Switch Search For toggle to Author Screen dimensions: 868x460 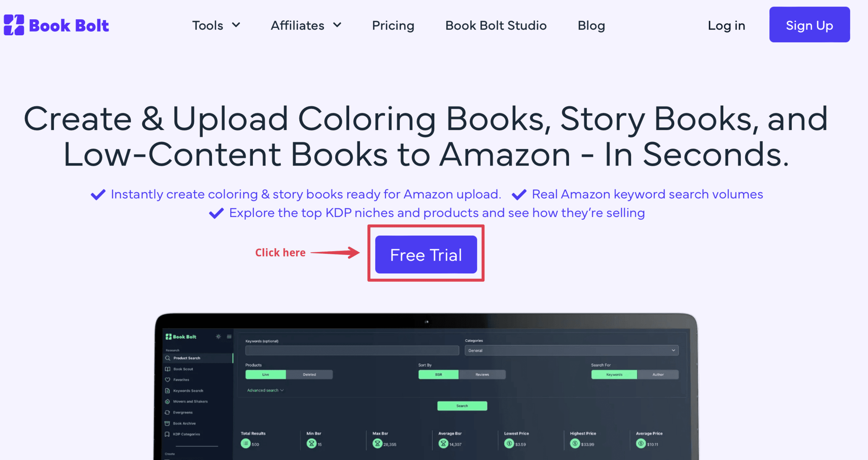click(658, 375)
